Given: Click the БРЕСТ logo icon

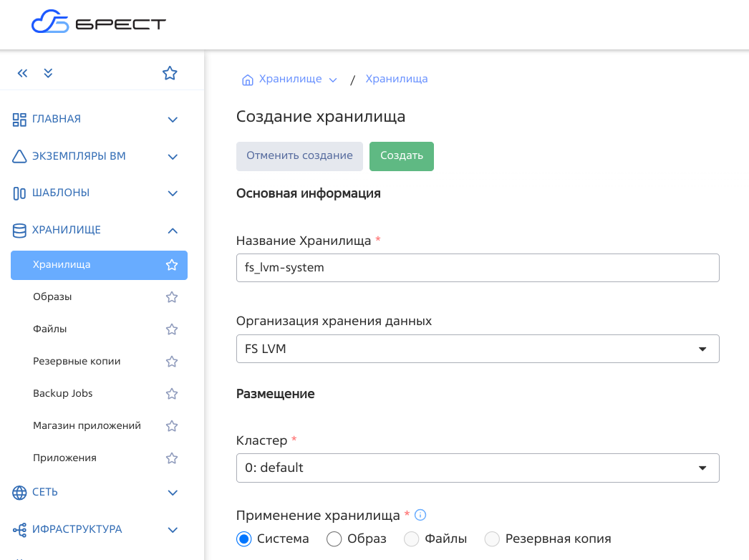Looking at the screenshot, I should 47,21.
